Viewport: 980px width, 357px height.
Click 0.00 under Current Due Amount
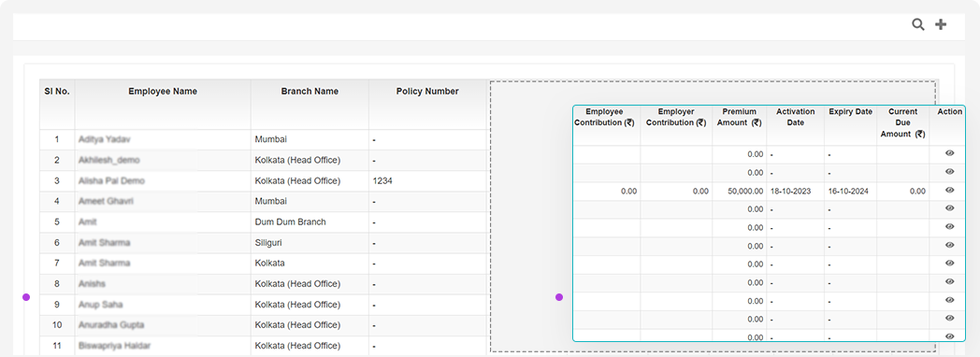917,191
